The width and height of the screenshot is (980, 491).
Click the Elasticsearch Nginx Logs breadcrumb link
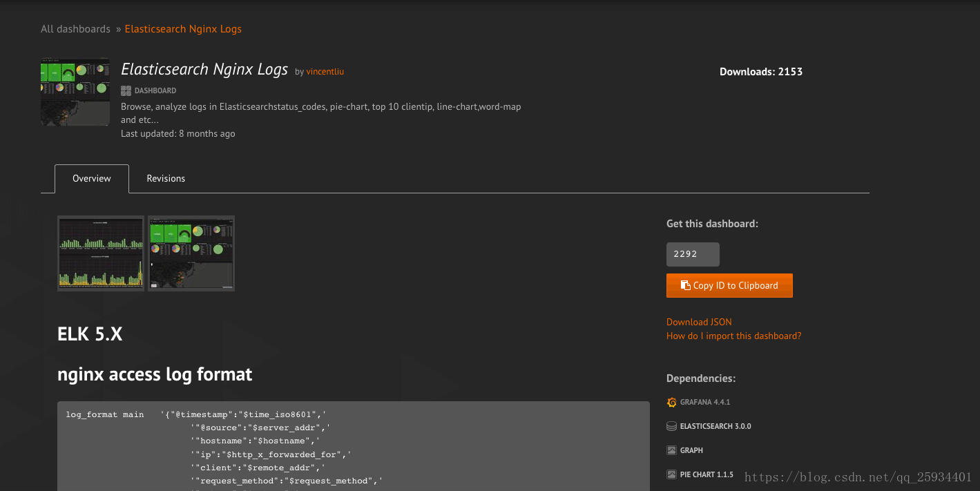(183, 29)
